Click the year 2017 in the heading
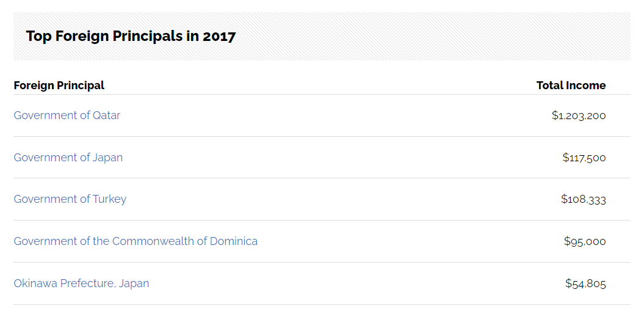644x325 pixels. tap(219, 36)
